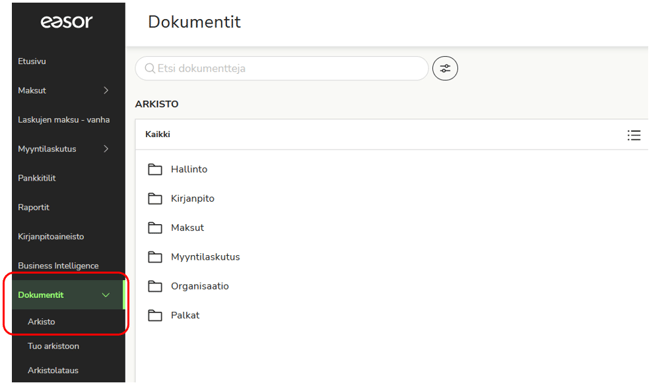Image resolution: width=670 pixels, height=385 pixels.
Task: Open Laskujen maksu - vanha
Action: pos(64,120)
